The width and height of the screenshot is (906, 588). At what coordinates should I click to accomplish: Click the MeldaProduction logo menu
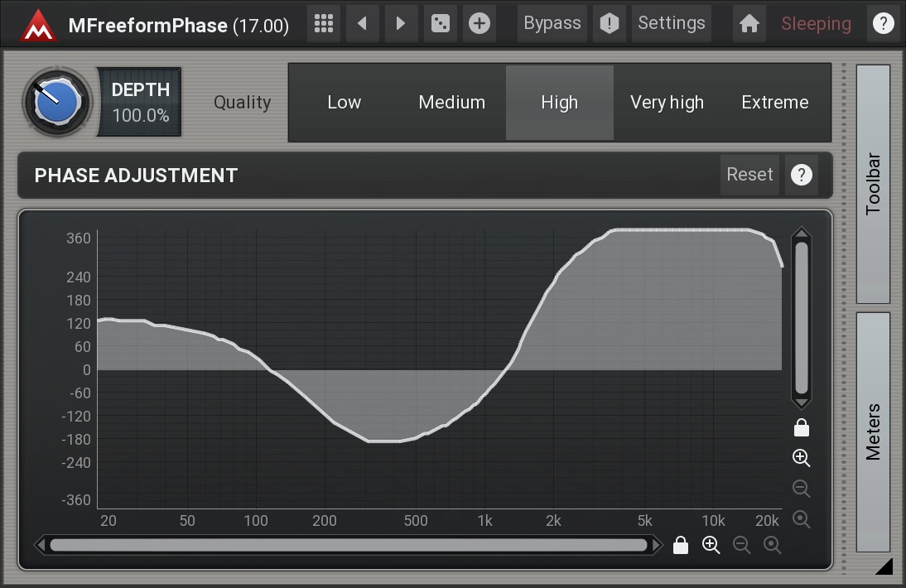(x=38, y=25)
